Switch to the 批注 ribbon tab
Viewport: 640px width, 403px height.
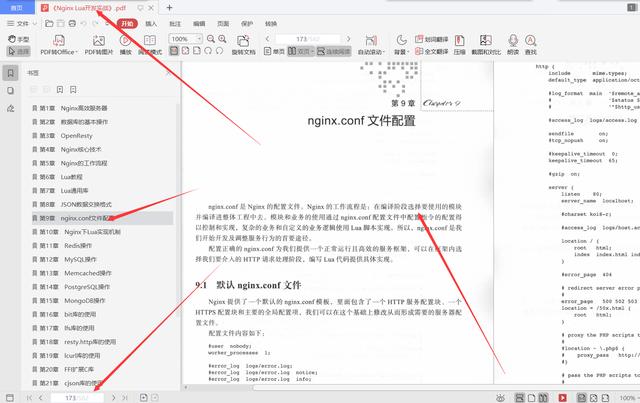coord(175,24)
